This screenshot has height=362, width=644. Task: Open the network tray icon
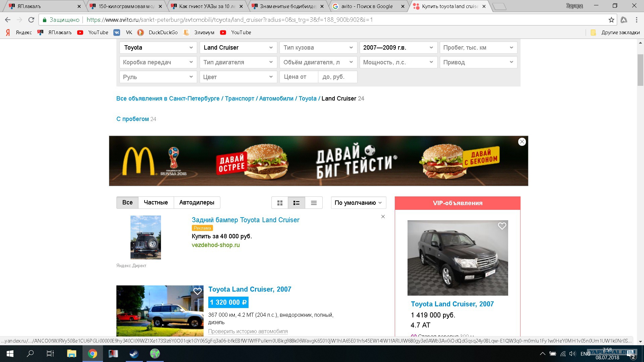563,354
